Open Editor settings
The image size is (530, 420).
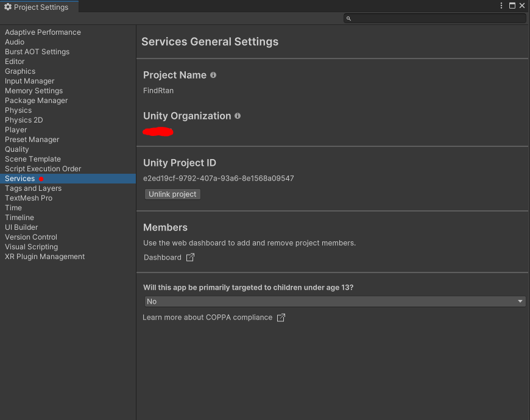tap(15, 62)
